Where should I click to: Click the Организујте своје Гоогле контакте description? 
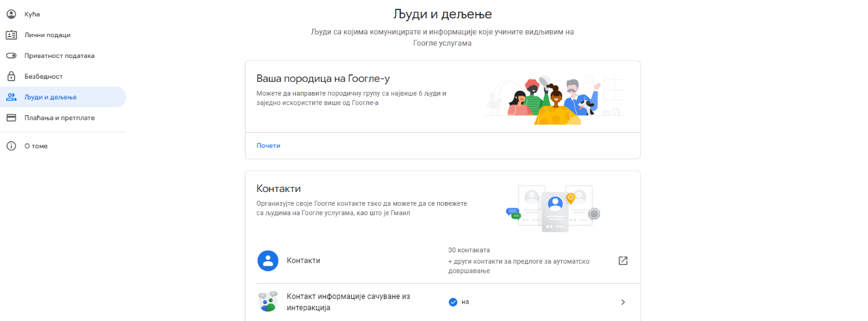(x=361, y=208)
